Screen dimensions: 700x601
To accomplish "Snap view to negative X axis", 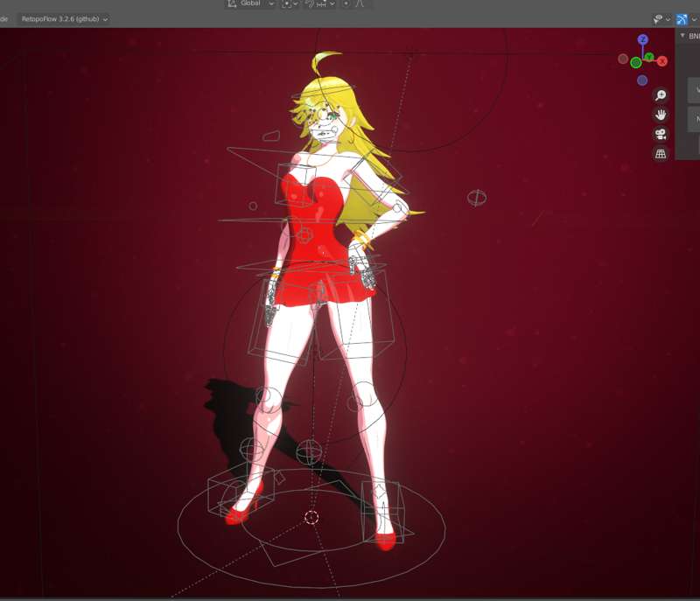I will click(623, 59).
